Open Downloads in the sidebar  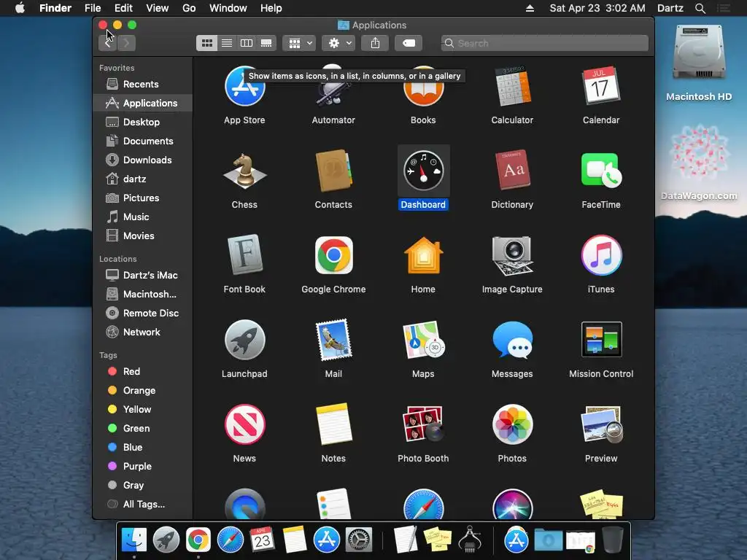pos(143,160)
